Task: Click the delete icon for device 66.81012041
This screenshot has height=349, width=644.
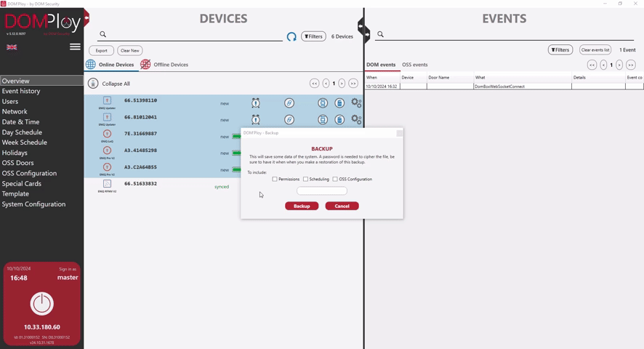Action: [x=339, y=120]
